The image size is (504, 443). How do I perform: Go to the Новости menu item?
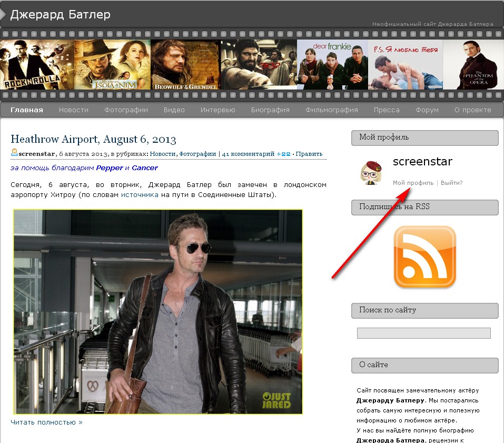(74, 110)
